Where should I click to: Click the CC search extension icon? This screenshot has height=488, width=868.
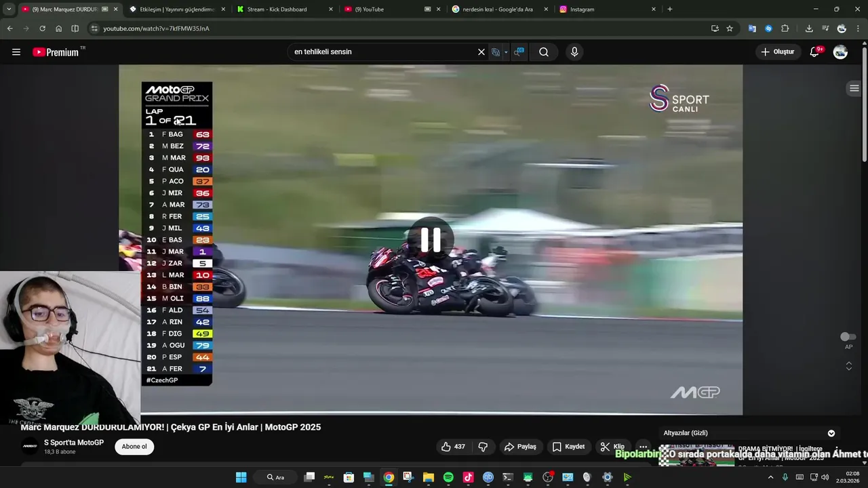tap(519, 52)
